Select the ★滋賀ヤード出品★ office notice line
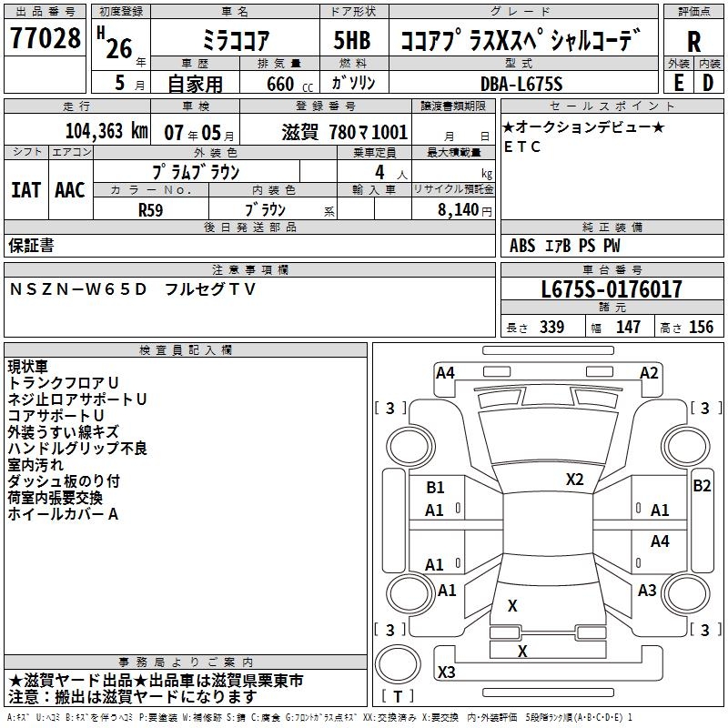Viewport: 728px width, 728px height. (156, 681)
